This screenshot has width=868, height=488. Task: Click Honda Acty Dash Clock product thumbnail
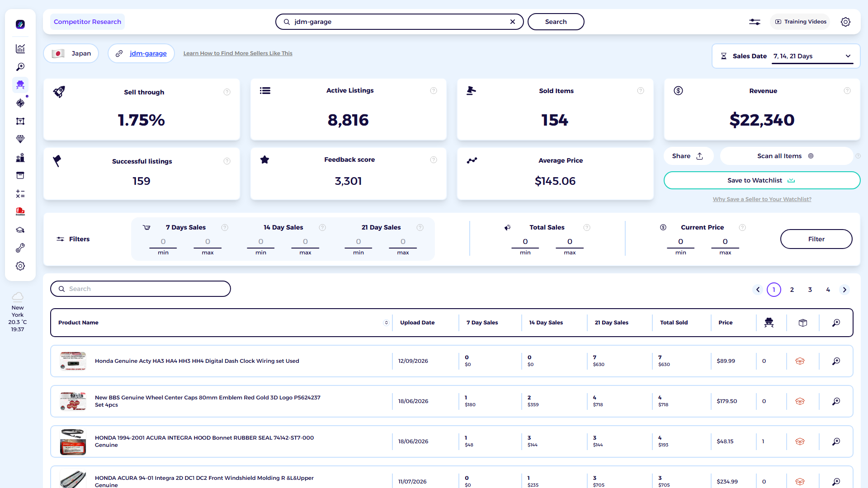point(73,361)
